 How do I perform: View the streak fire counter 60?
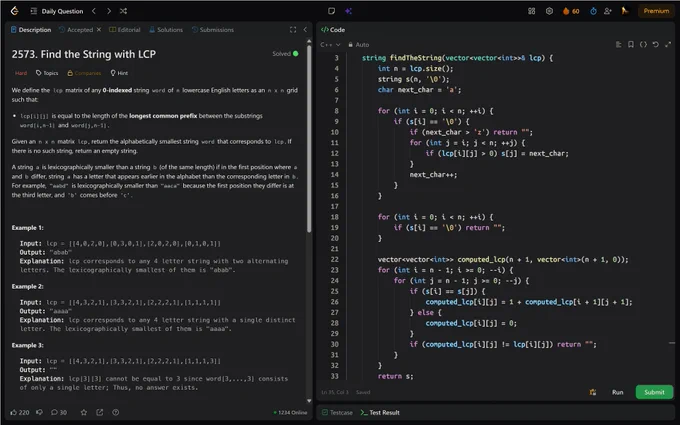pos(571,11)
